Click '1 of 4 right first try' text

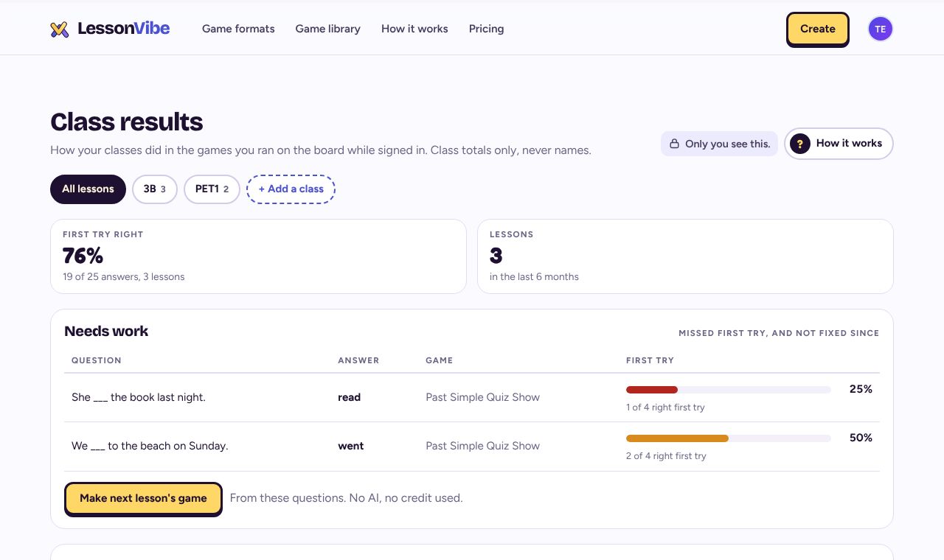665,407
